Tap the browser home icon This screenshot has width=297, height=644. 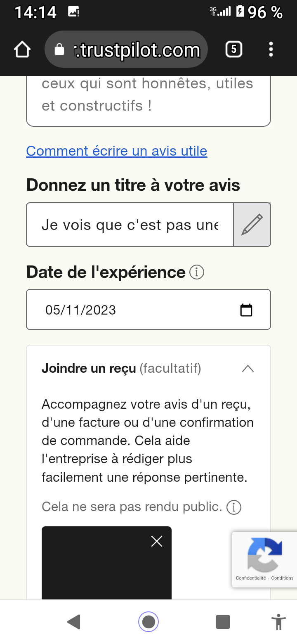click(22, 50)
